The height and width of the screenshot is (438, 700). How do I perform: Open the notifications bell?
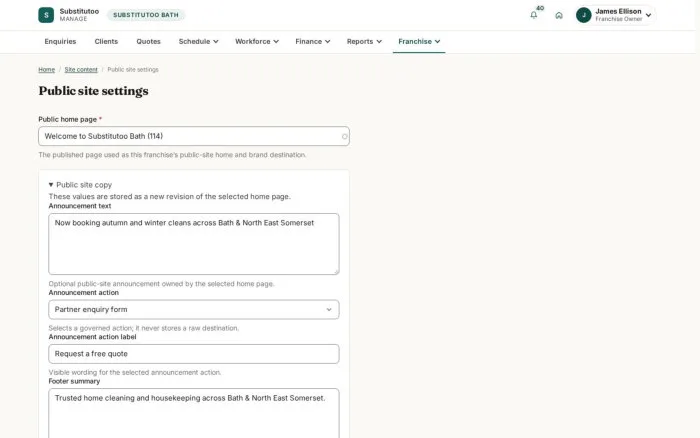(x=533, y=15)
